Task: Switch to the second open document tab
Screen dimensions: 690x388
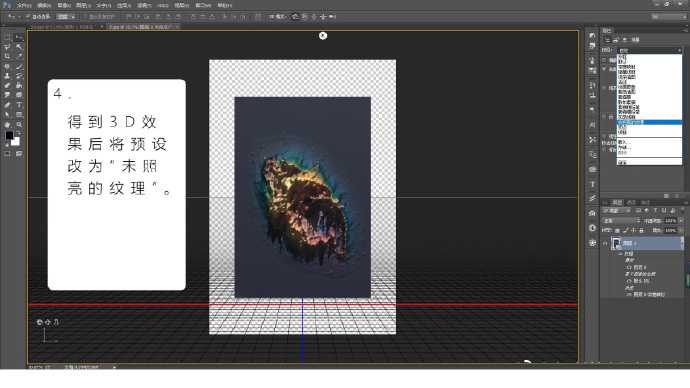Action: [x=140, y=27]
